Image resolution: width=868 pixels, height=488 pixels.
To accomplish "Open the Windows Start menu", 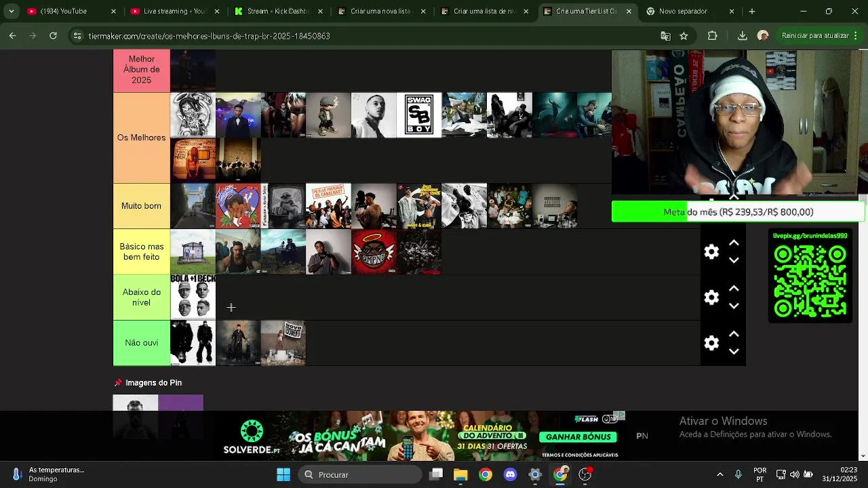I will click(283, 474).
